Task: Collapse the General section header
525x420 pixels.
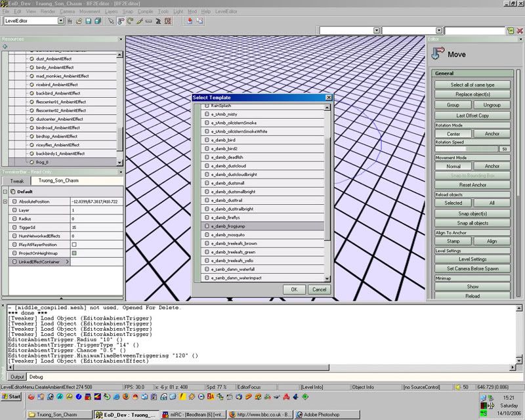Action: (472, 73)
